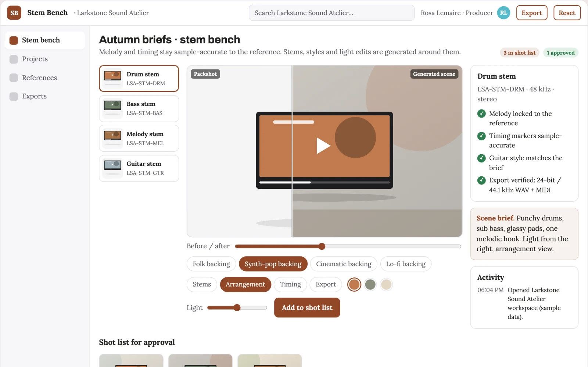Click the Export verified checkmark icon

tap(481, 180)
